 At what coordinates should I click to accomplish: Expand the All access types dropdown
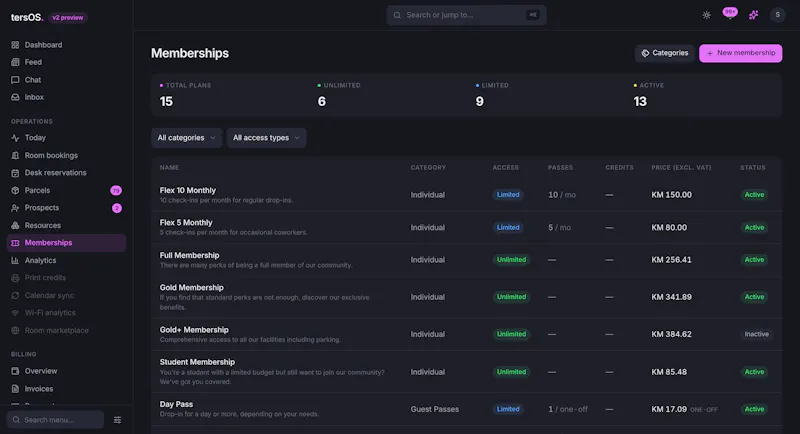(266, 138)
